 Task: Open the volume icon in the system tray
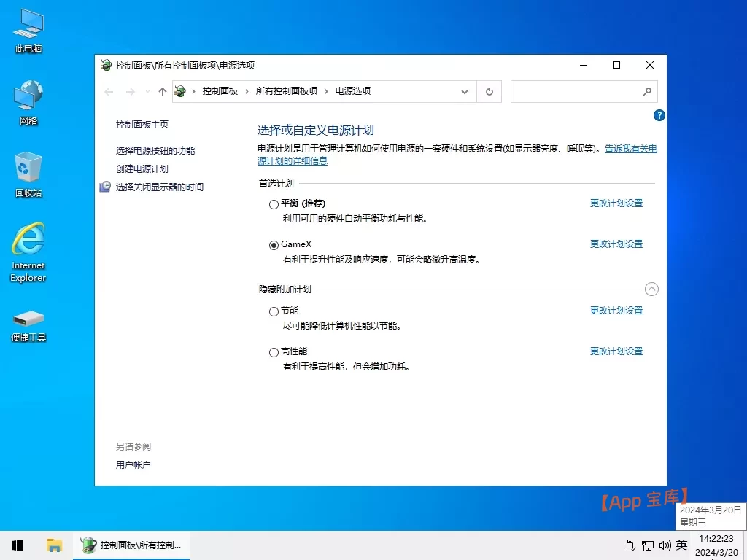[664, 545]
